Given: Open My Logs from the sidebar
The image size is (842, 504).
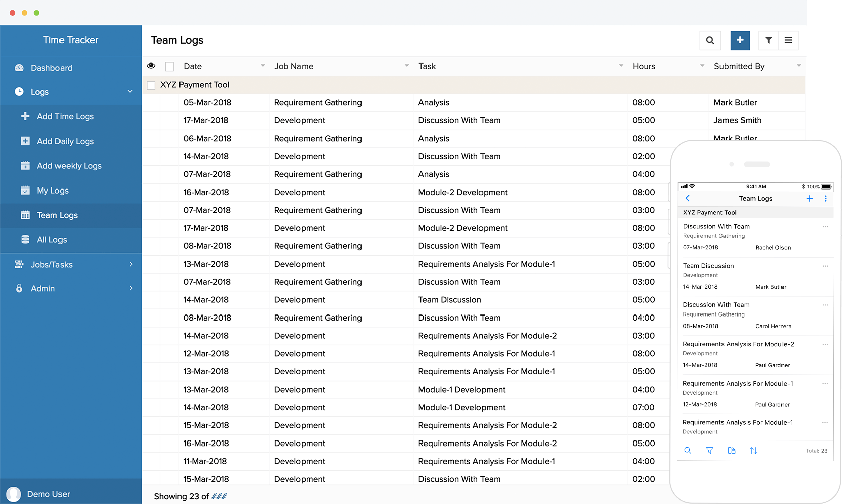Looking at the screenshot, I should click(x=52, y=190).
